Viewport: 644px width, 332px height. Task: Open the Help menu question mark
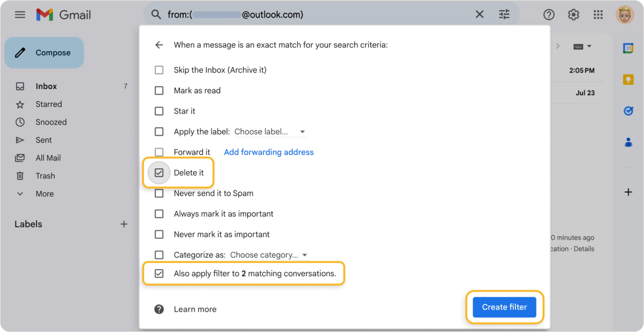[549, 14]
